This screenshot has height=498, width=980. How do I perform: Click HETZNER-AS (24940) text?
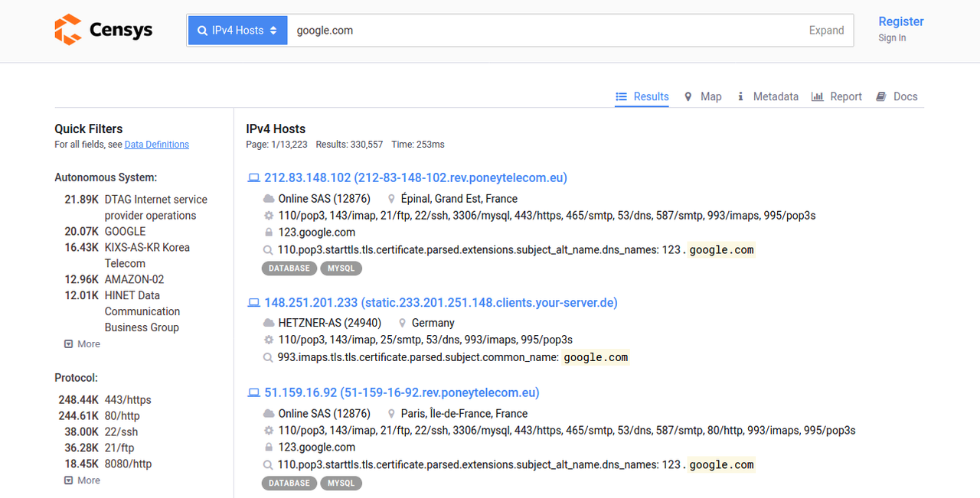pyautogui.click(x=330, y=323)
